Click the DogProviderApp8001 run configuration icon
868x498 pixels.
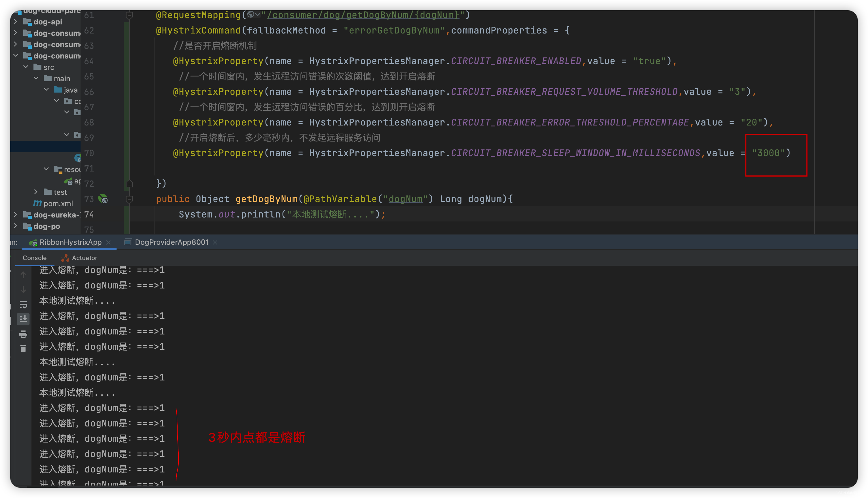pos(128,242)
